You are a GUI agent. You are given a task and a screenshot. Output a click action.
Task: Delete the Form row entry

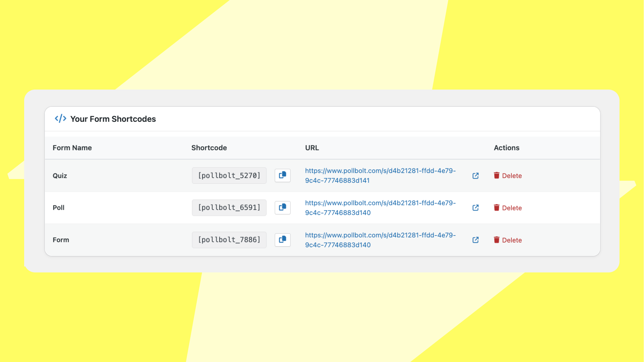pyautogui.click(x=507, y=240)
